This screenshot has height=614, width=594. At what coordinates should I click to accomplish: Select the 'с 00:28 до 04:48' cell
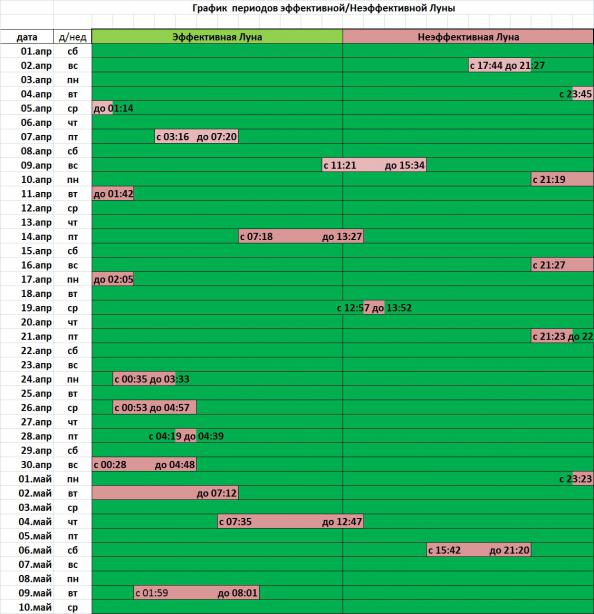[x=144, y=464]
